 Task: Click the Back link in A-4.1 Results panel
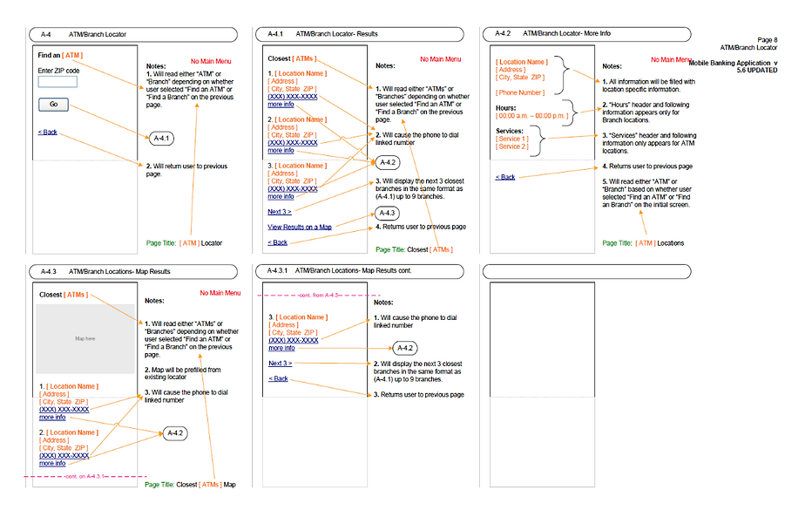pos(278,242)
